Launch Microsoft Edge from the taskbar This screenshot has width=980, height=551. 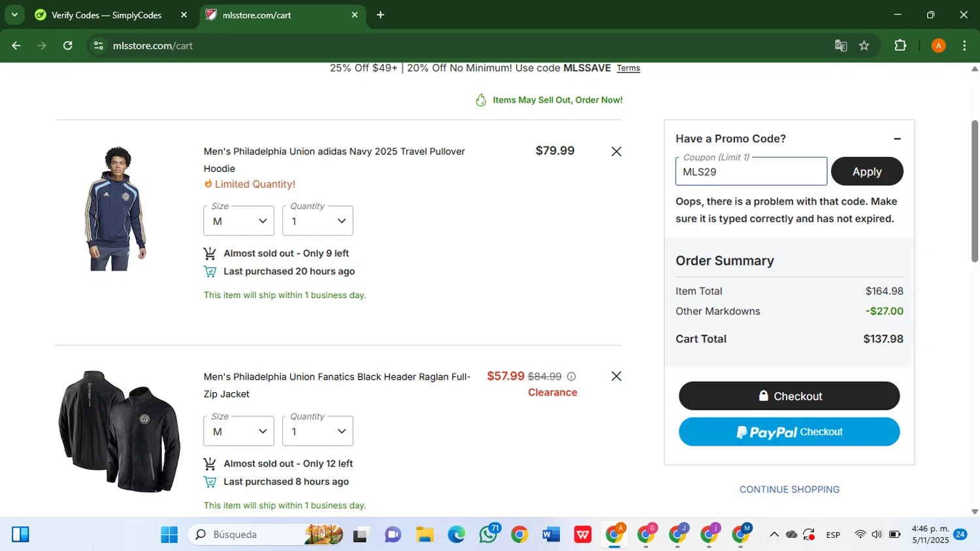tap(456, 535)
